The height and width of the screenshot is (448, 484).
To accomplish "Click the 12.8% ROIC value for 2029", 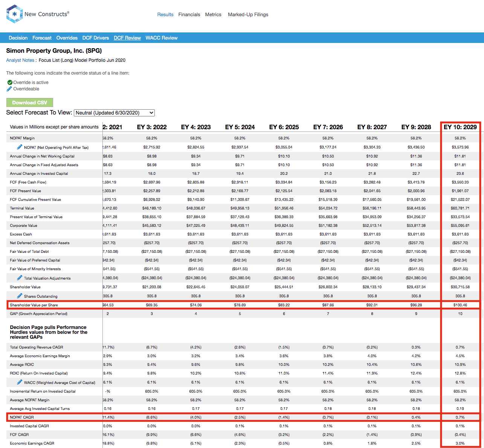I will coord(460,373).
